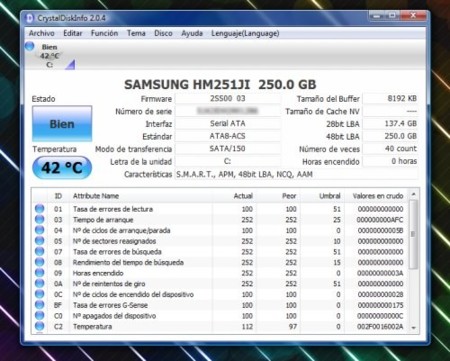
Task: Click the 137.4 GB 28bit LBA value
Action: [x=390, y=124]
